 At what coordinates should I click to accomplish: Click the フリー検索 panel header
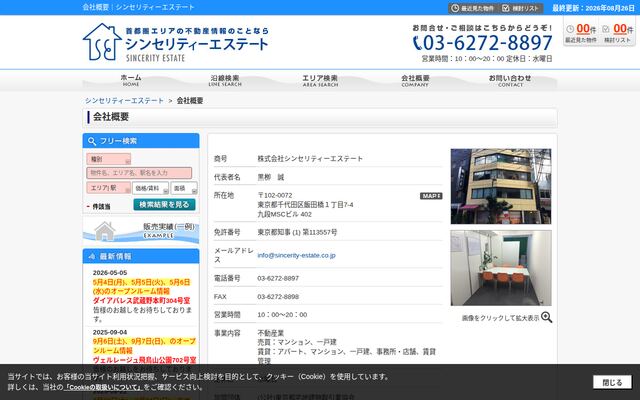pyautogui.click(x=141, y=141)
